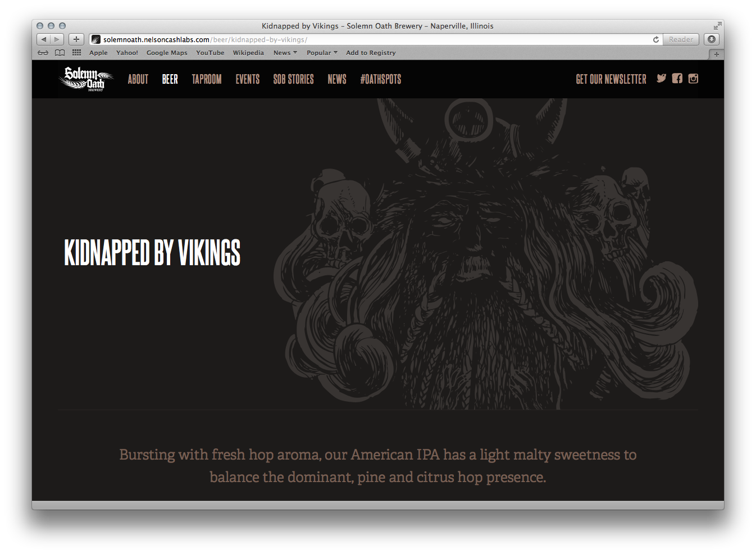Open the #OATHSPOTS nav item
Viewport: 756px width, 554px height.
coord(381,79)
